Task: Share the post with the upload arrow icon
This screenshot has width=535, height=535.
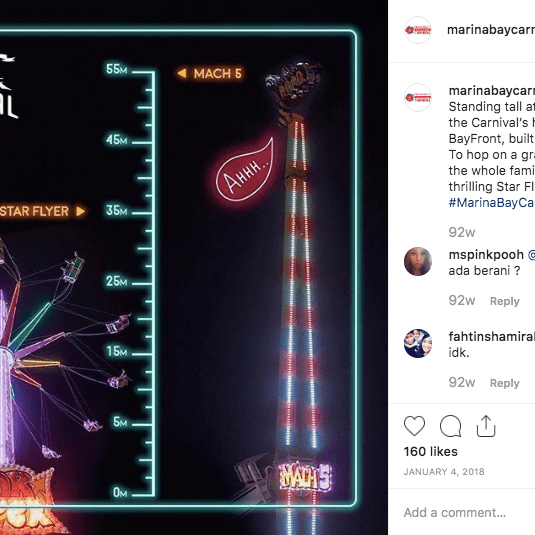Action: pos(486,426)
